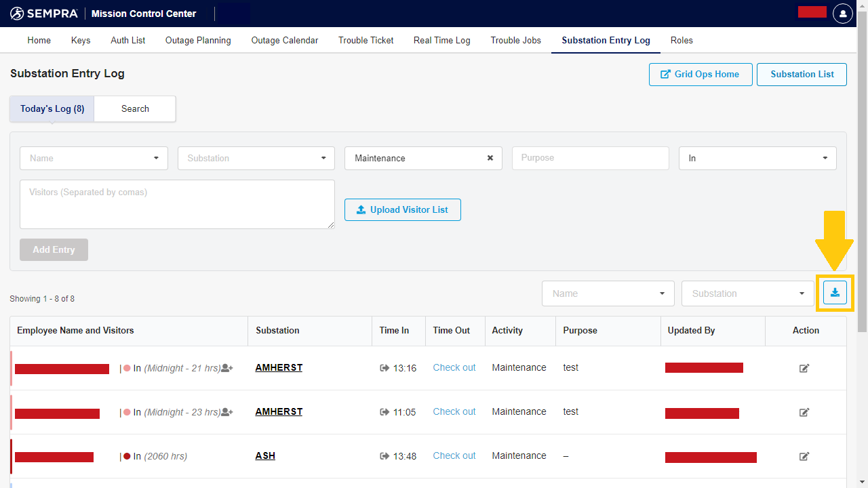
Task: Open the user profile icon in top bar
Action: [842, 13]
